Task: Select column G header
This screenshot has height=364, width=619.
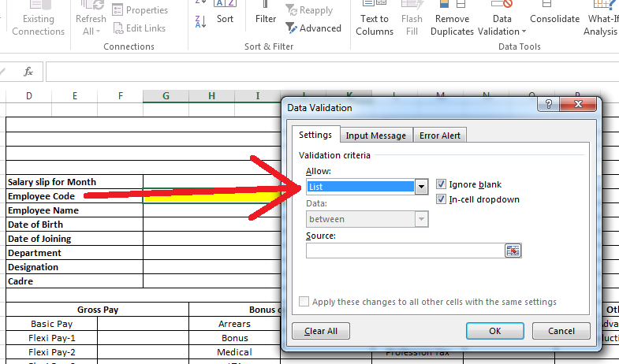Action: point(166,96)
